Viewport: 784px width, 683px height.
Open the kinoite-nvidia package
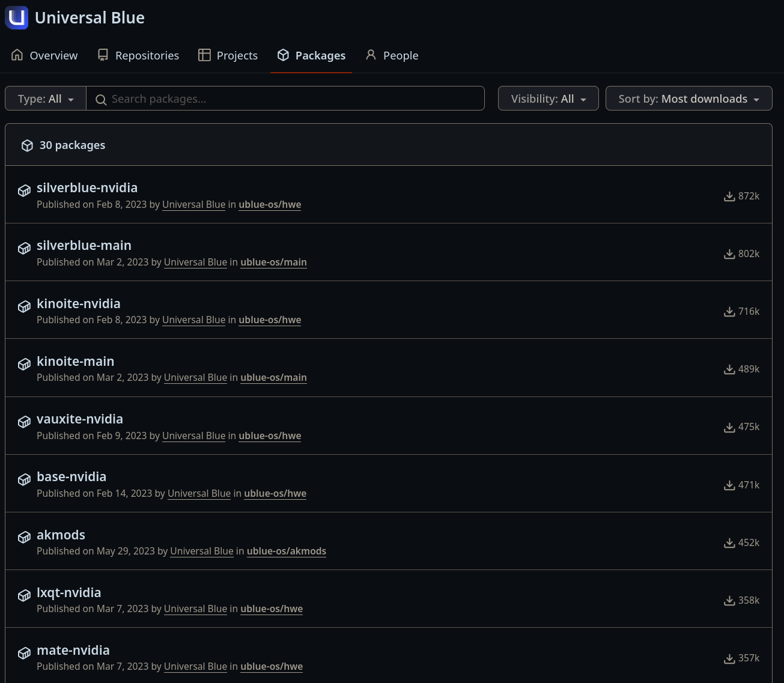coord(79,303)
